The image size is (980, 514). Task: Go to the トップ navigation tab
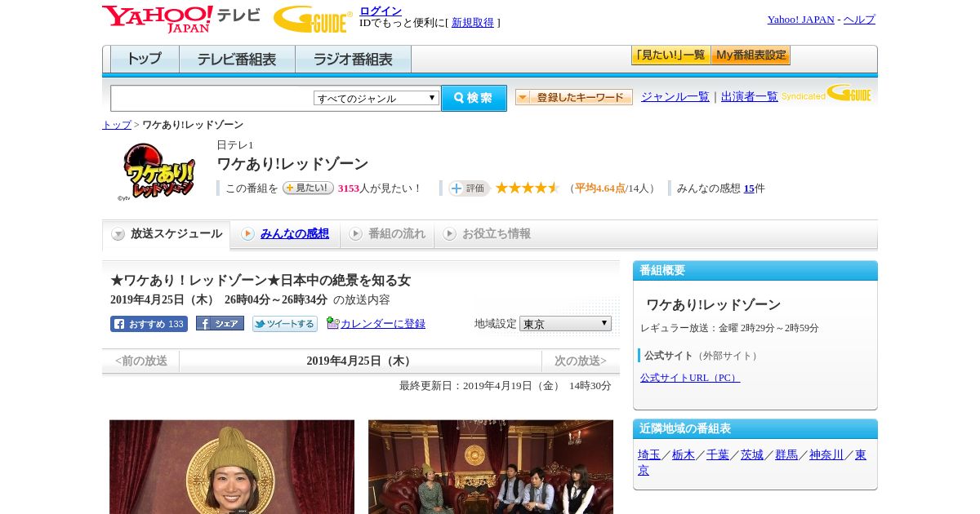tap(145, 60)
